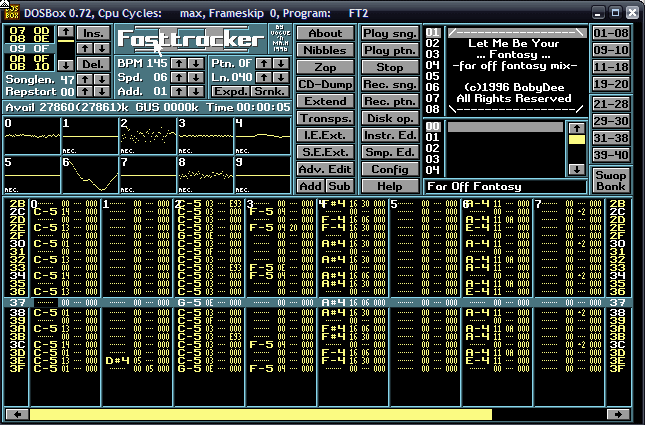Switch to instrument bank 21-28

point(611,104)
